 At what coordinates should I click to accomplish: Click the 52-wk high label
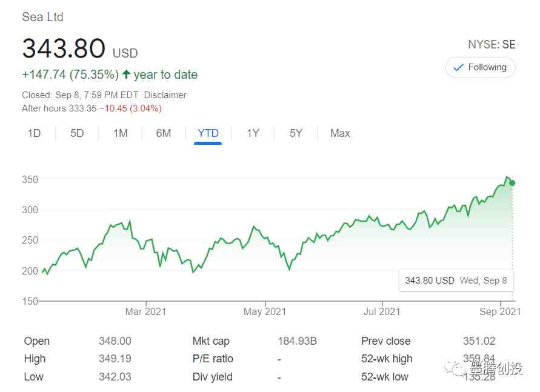click(x=387, y=359)
